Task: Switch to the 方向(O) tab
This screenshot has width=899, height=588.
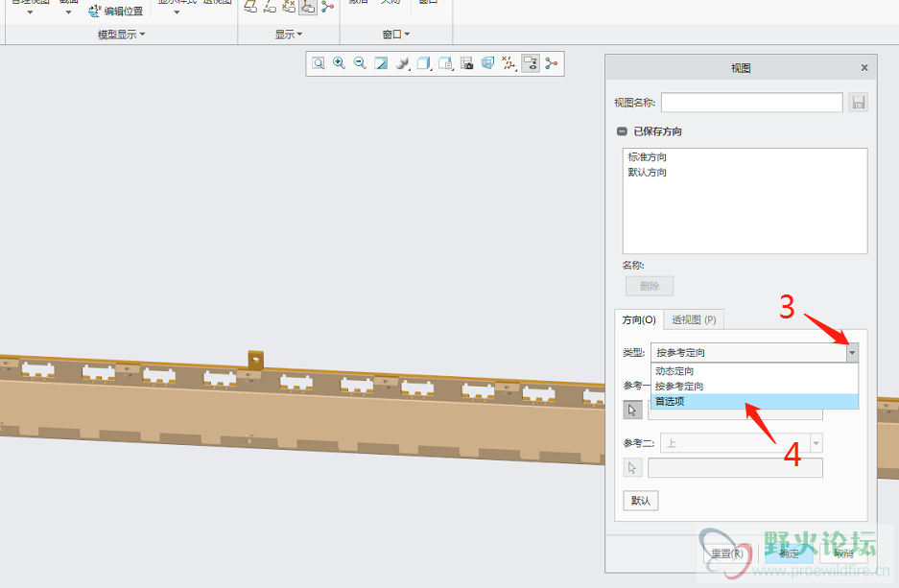Action: coord(639,319)
